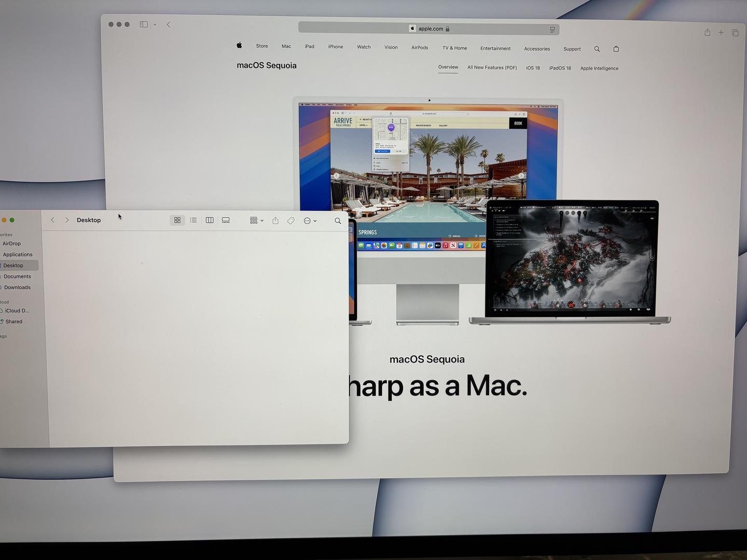Image resolution: width=747 pixels, height=560 pixels.
Task: Open Safari Reader icon in address bar
Action: pos(552,30)
